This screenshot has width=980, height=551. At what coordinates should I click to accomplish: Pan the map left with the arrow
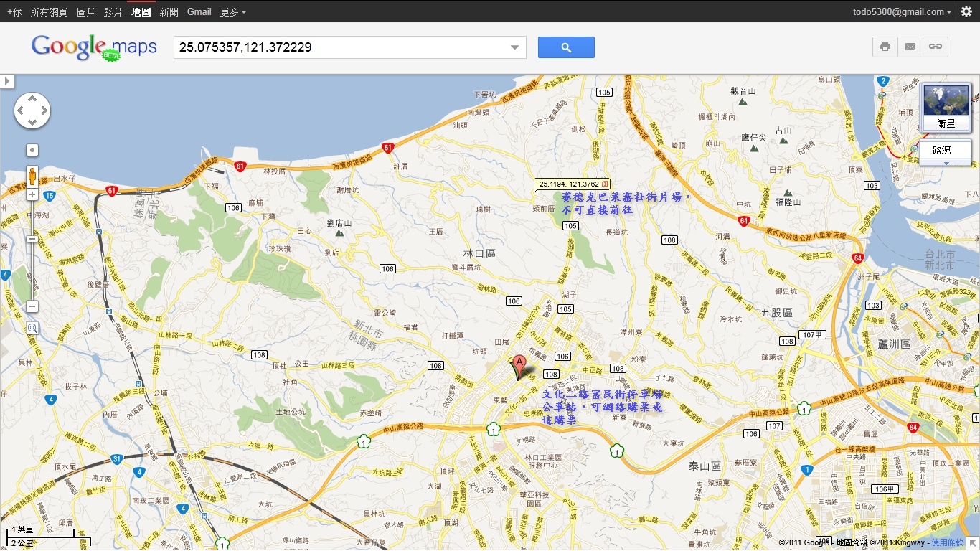pos(21,111)
